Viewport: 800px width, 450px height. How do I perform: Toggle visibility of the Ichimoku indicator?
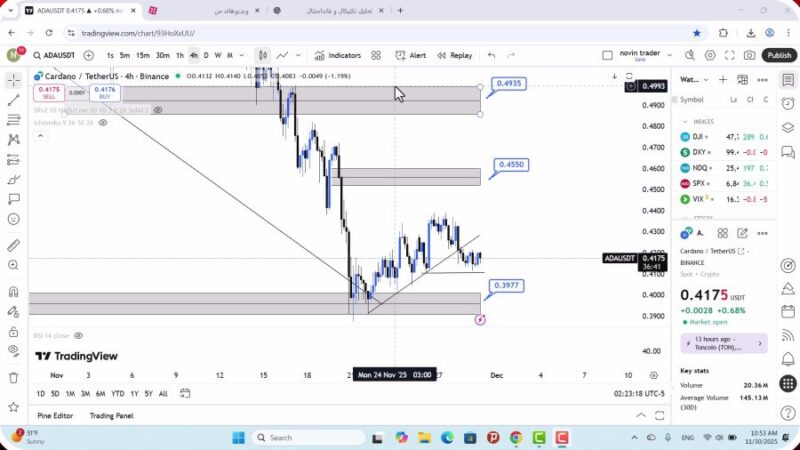coord(102,123)
